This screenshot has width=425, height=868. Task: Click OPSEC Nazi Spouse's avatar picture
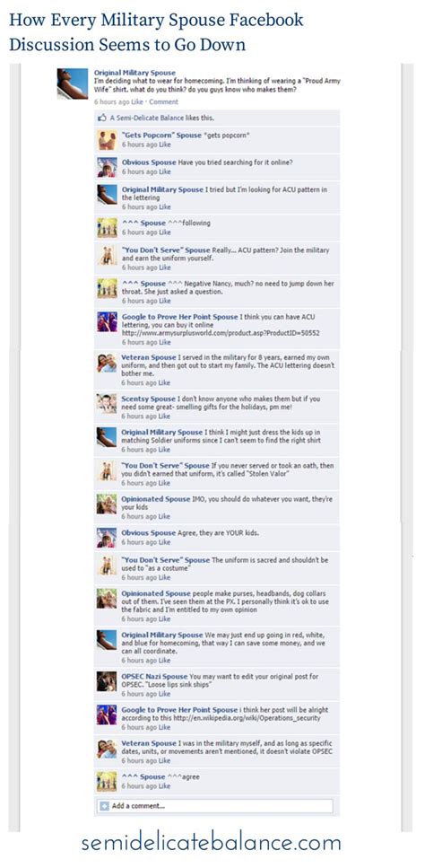[107, 681]
